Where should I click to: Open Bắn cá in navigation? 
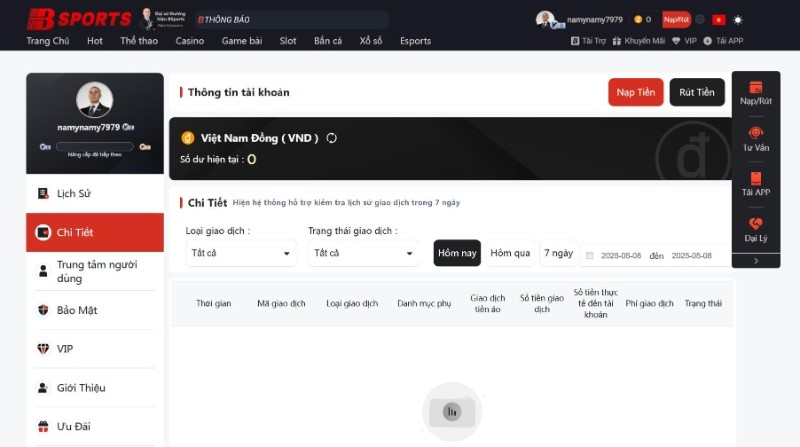pyautogui.click(x=328, y=41)
